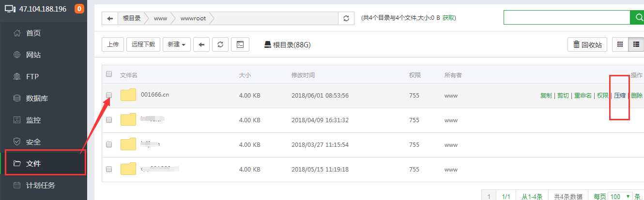Click the path bar refresh icon
This screenshot has height=200, width=644.
(x=346, y=18)
